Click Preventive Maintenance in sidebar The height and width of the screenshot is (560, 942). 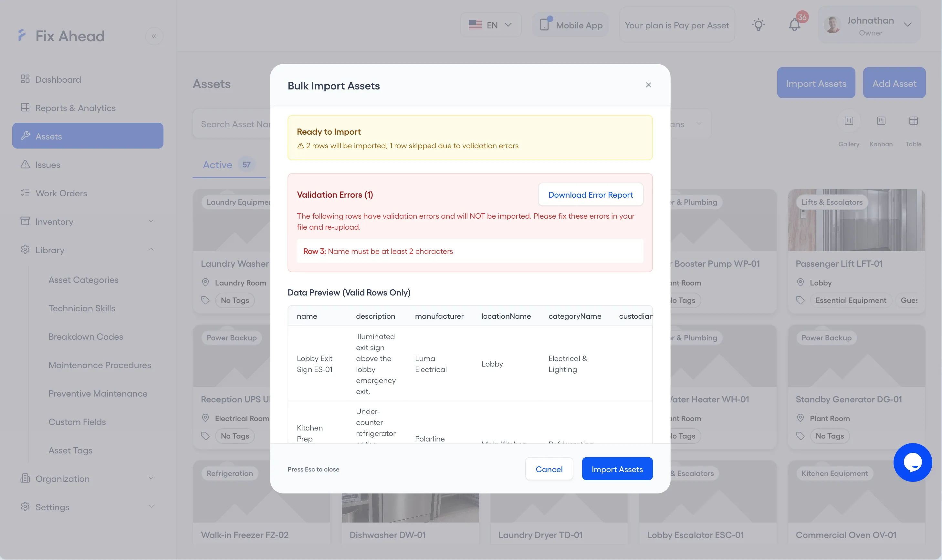pos(98,394)
